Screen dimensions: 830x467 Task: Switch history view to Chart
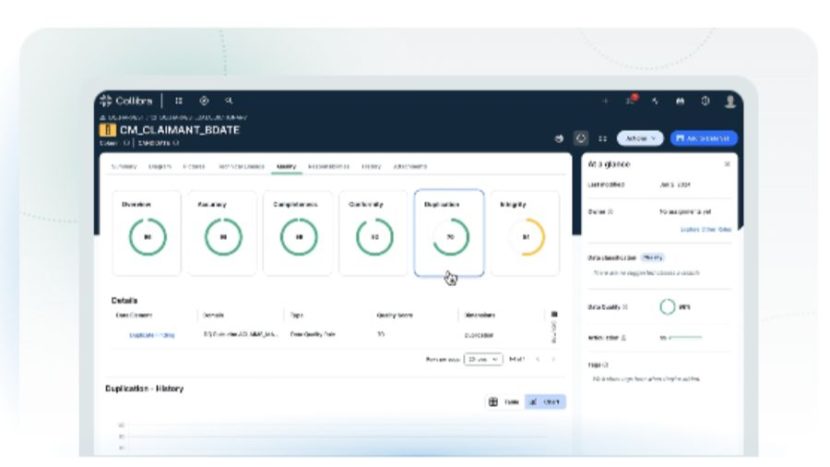pos(545,401)
